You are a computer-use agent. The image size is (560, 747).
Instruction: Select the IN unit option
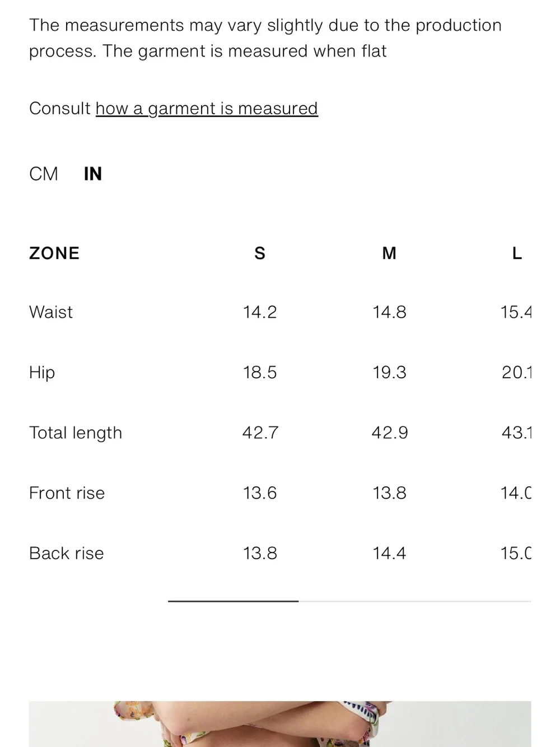point(93,174)
